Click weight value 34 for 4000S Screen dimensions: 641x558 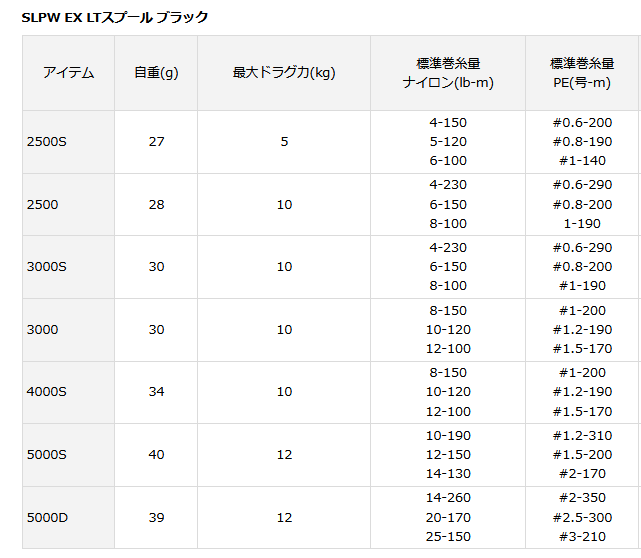coord(156,392)
